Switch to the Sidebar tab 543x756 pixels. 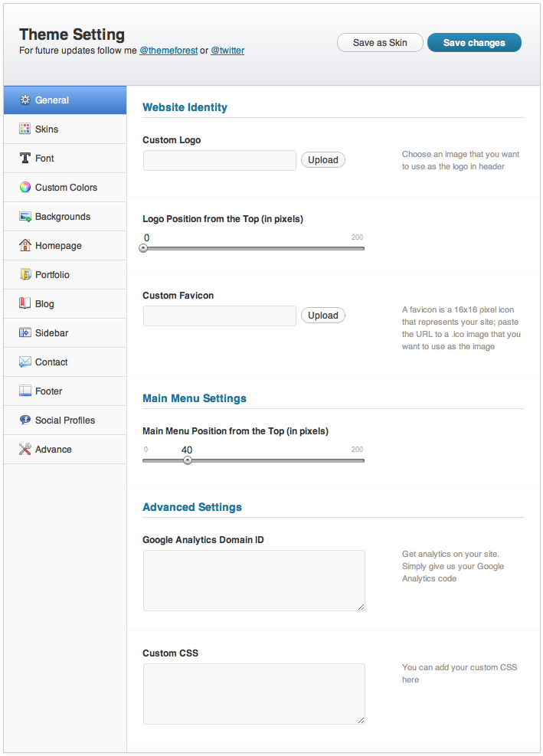point(65,332)
